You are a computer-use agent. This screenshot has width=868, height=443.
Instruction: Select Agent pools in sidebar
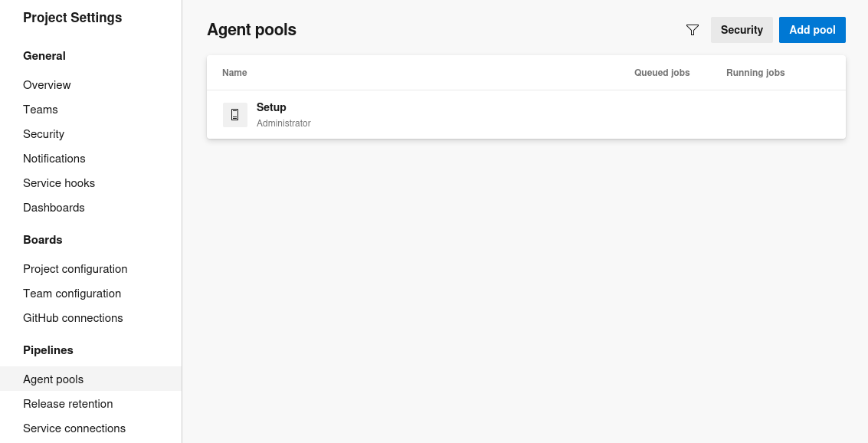[x=53, y=379]
